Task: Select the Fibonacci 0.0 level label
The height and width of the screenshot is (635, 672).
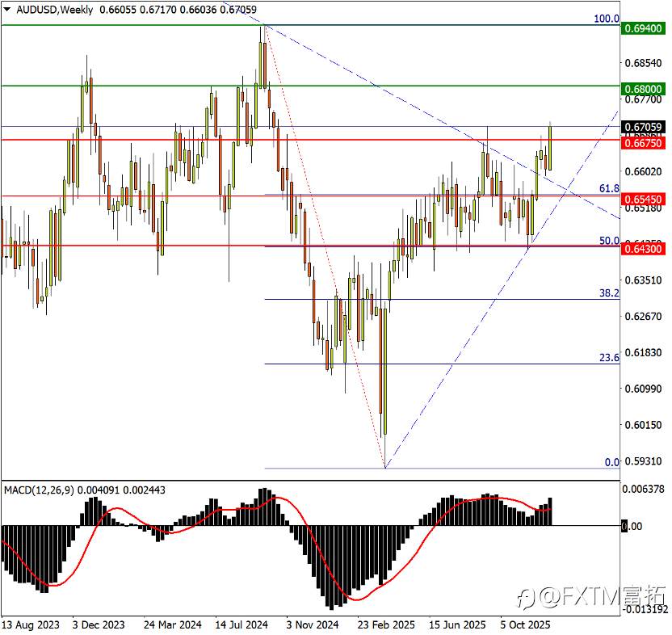Action: [x=612, y=462]
